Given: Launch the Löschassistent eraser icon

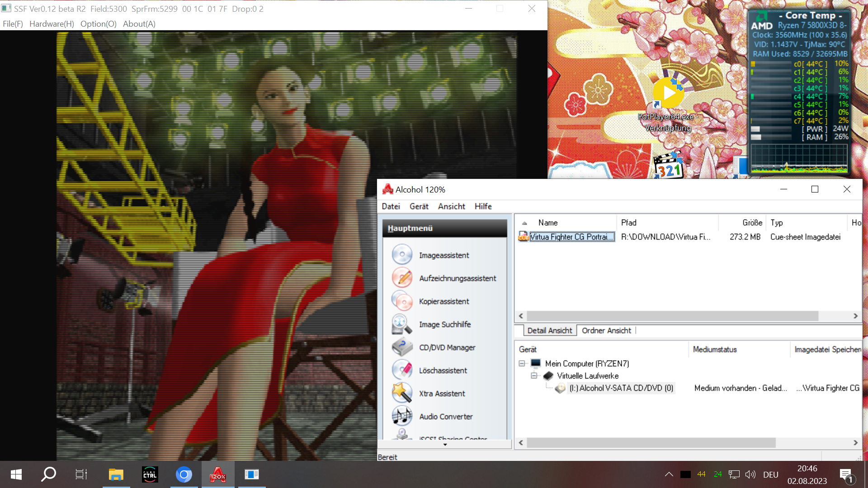Looking at the screenshot, I should click(x=402, y=370).
